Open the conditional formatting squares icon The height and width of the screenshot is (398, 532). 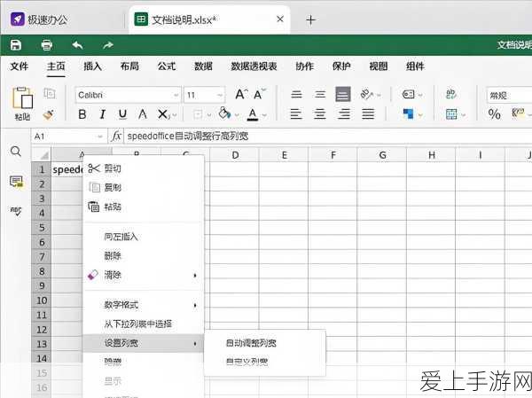[x=408, y=113]
